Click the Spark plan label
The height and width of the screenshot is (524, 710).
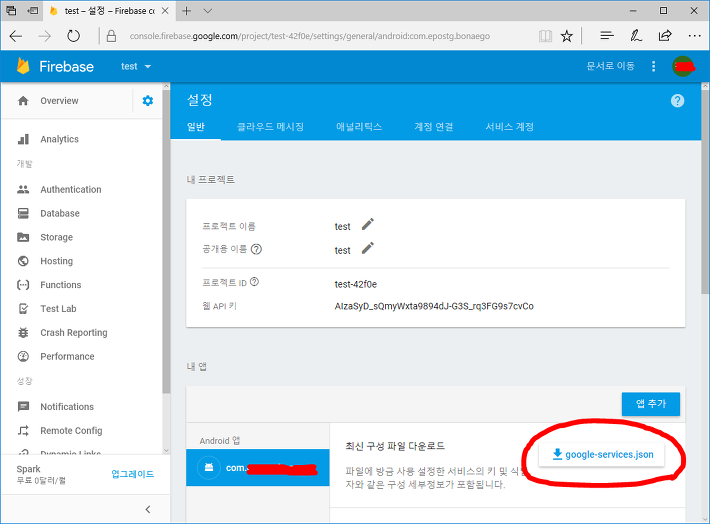click(29, 469)
